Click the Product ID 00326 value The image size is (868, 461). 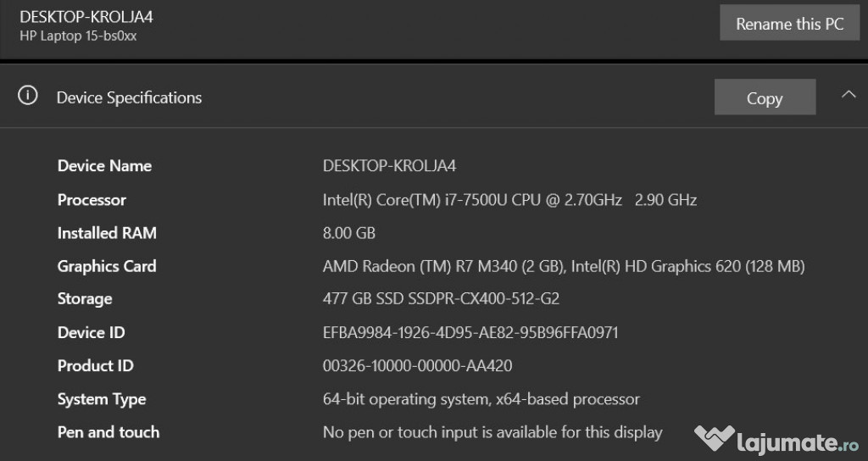pyautogui.click(x=417, y=366)
